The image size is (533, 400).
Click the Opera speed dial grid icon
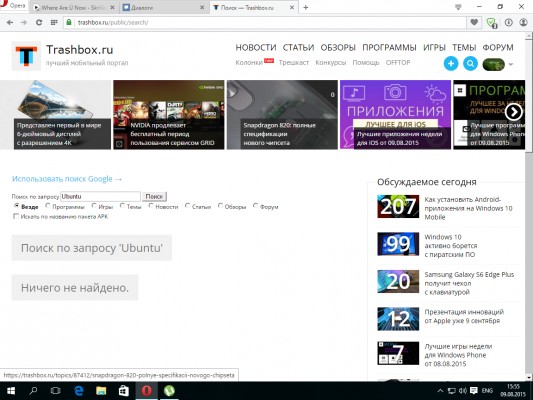[x=54, y=22]
